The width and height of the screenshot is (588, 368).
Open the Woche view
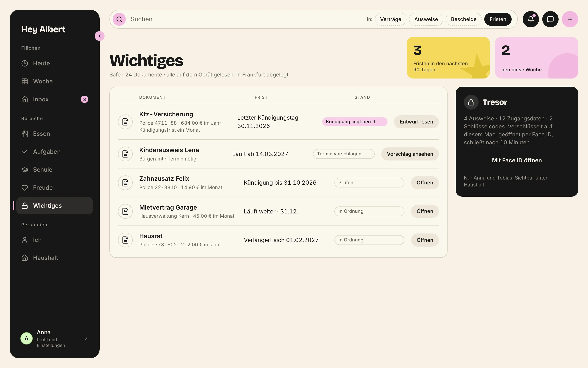pos(55,81)
